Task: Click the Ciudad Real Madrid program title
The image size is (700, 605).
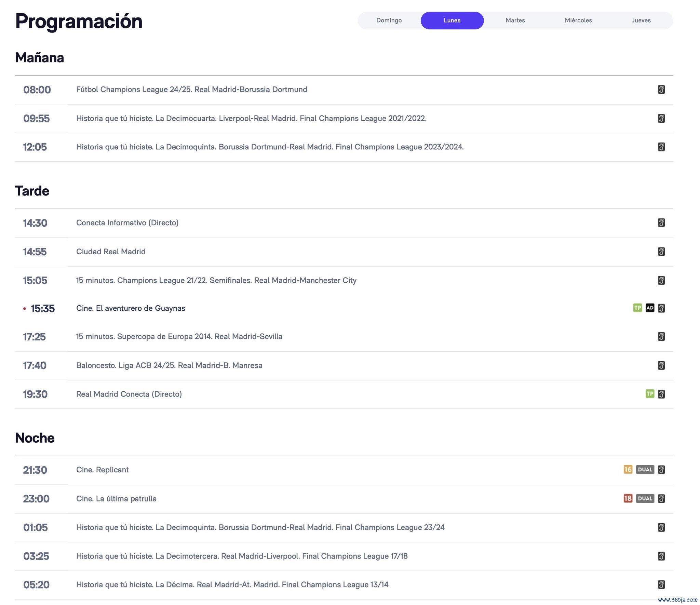Action: (111, 252)
